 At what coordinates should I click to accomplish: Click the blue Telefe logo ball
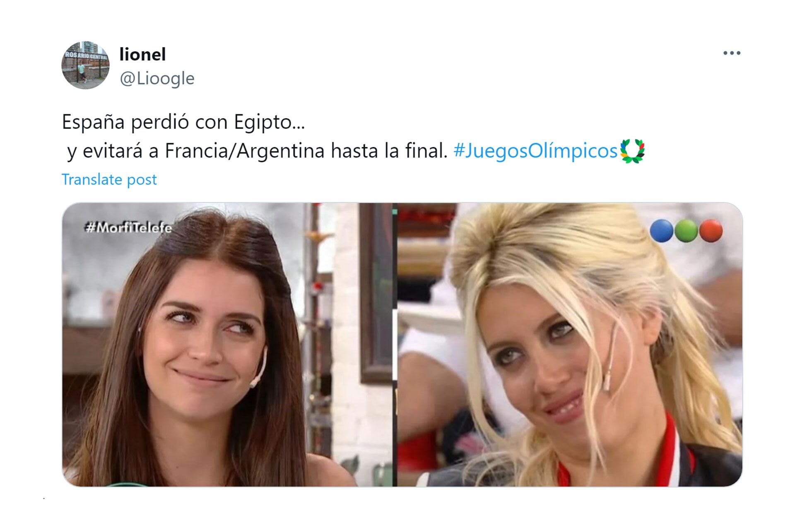661,230
